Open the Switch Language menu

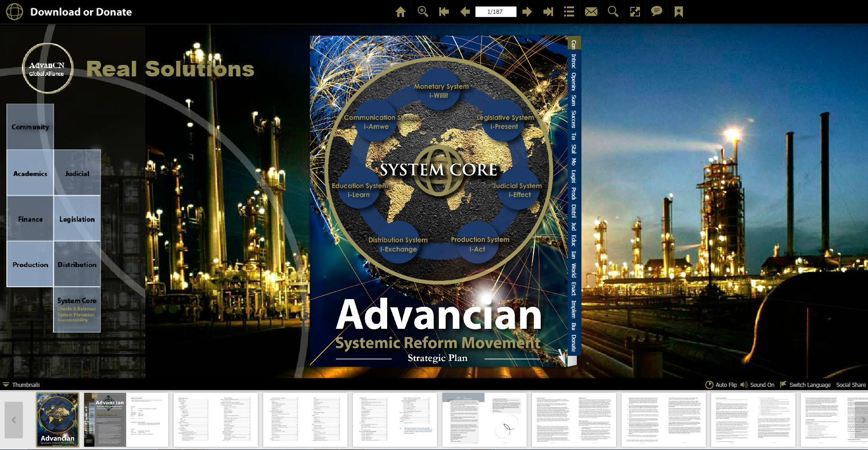tap(805, 385)
